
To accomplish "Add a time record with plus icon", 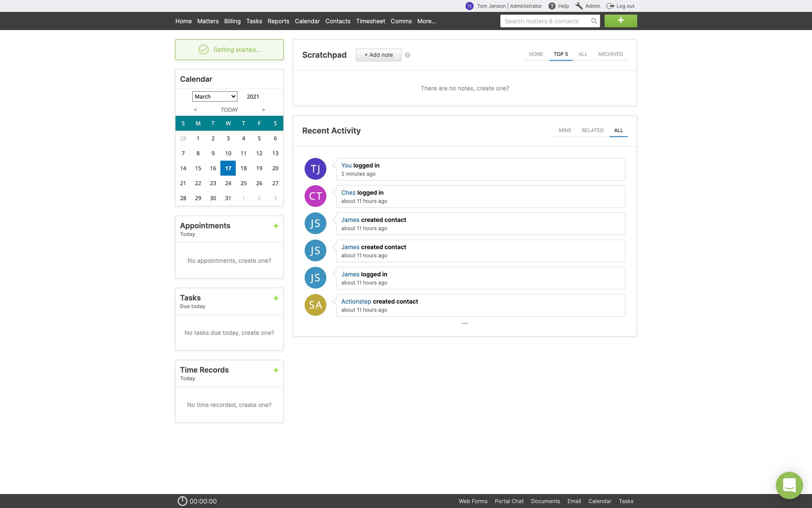I will [275, 370].
